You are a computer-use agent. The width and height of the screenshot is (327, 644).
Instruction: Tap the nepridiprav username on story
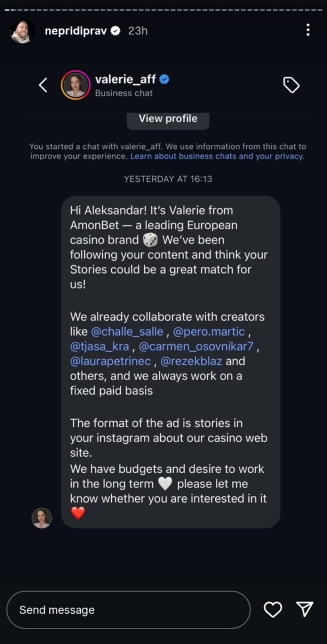coord(75,31)
